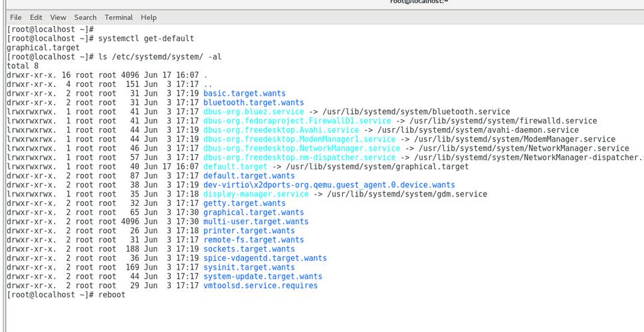
Task: Click 'dbus-org.freedesktop.ModemManager1.service' symlink name
Action: pyautogui.click(x=300, y=139)
